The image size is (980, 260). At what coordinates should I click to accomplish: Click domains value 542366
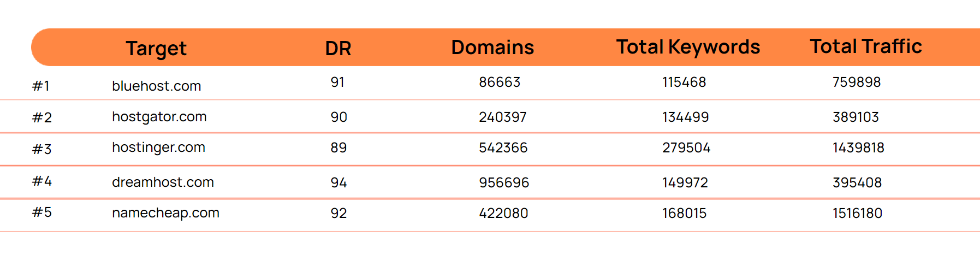pos(503,147)
